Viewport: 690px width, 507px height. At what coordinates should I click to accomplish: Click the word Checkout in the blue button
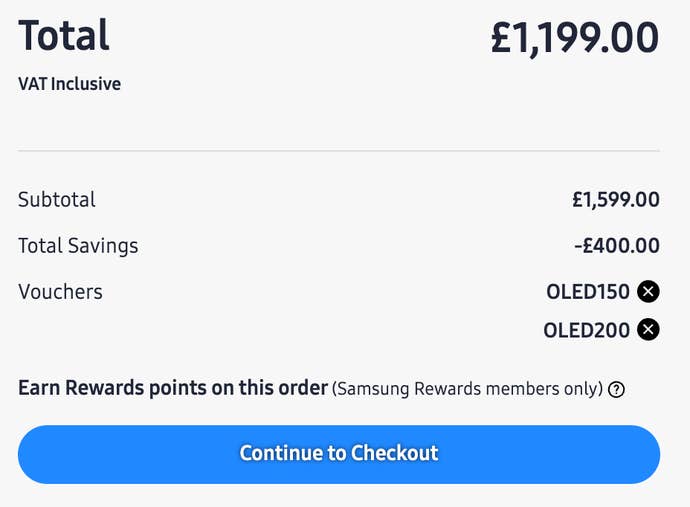coord(393,453)
